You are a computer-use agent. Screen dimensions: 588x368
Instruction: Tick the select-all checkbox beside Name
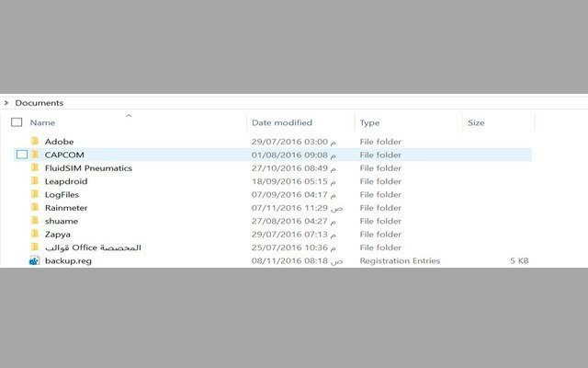tap(17, 122)
